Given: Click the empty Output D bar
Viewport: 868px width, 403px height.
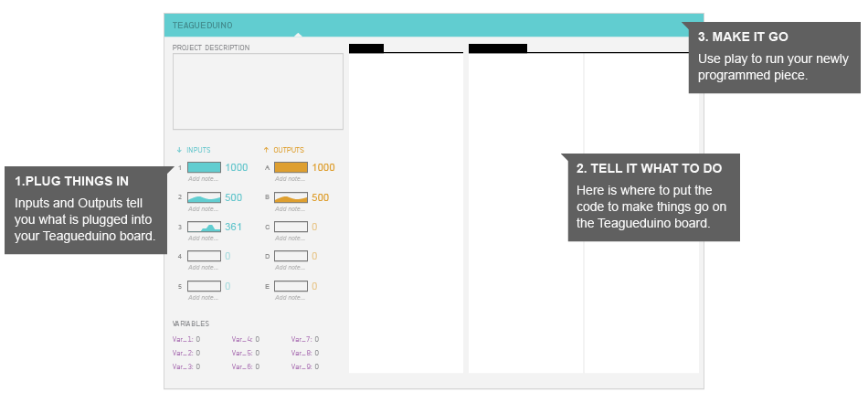Looking at the screenshot, I should [291, 256].
